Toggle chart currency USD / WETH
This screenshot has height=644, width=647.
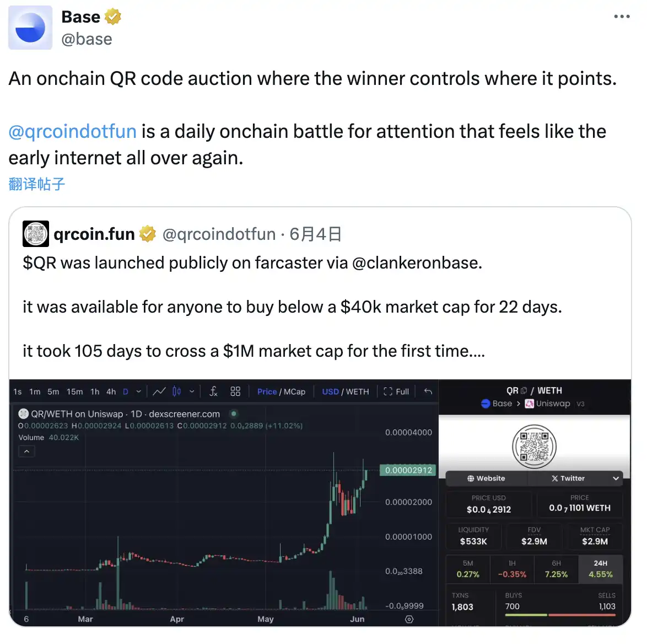346,391
